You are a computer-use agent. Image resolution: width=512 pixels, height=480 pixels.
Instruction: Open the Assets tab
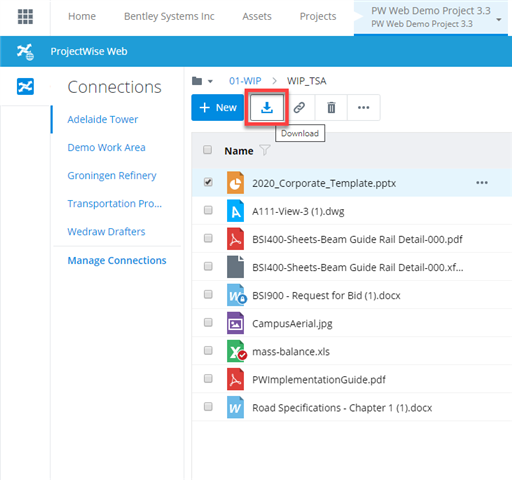point(257,16)
